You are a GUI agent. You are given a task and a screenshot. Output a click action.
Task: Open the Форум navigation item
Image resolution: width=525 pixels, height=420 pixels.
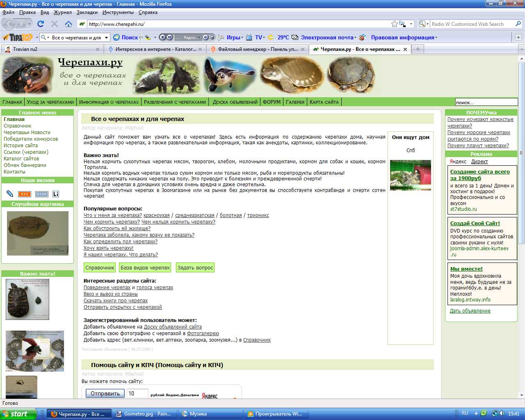[272, 102]
